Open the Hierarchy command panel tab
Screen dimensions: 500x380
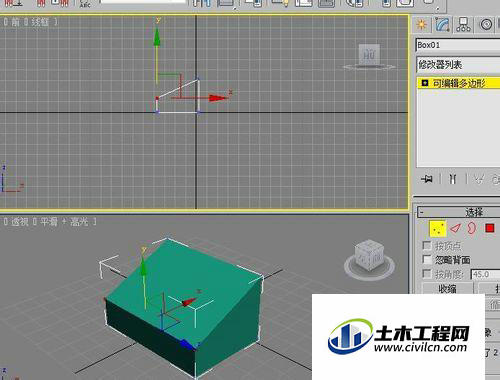coord(464,24)
